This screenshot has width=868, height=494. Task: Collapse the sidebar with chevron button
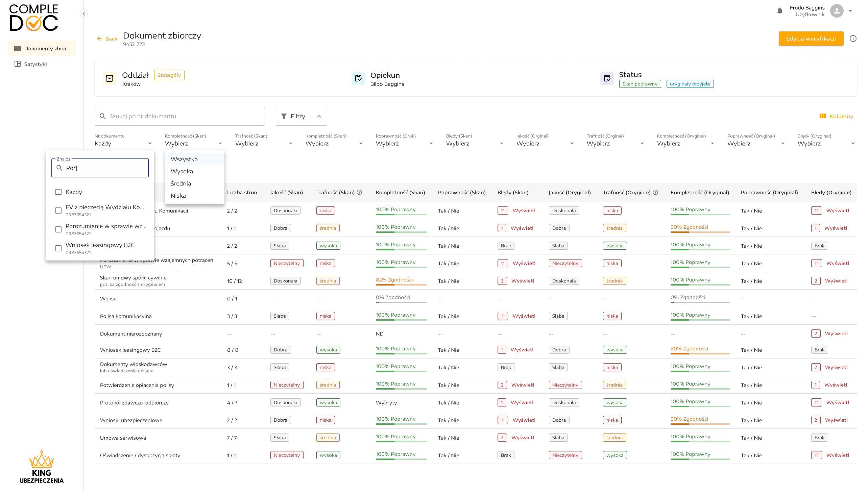point(84,14)
